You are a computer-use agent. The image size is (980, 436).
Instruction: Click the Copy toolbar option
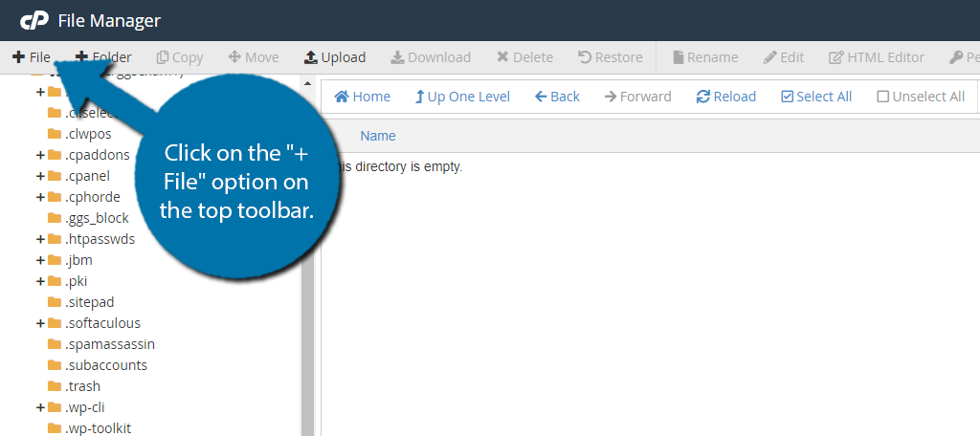[180, 57]
